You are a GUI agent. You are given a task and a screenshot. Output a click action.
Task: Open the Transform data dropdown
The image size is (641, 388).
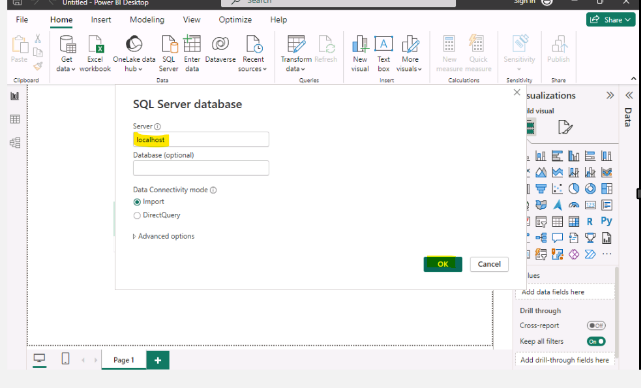tap(296, 54)
